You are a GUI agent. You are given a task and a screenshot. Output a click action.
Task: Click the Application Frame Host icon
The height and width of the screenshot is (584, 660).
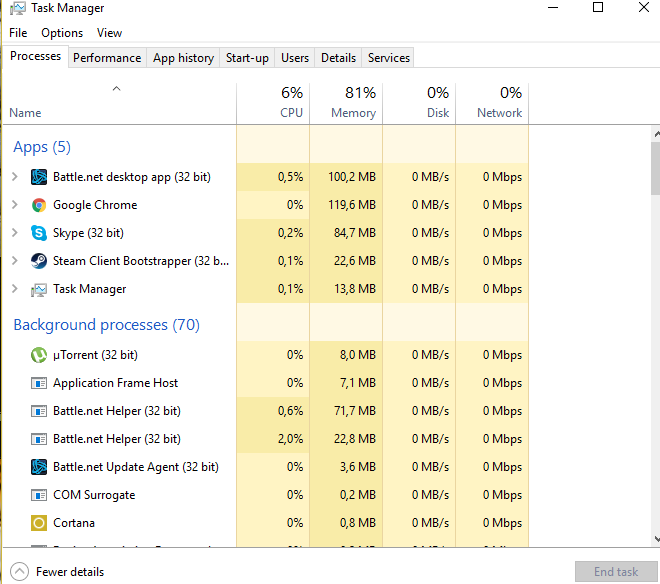[39, 383]
